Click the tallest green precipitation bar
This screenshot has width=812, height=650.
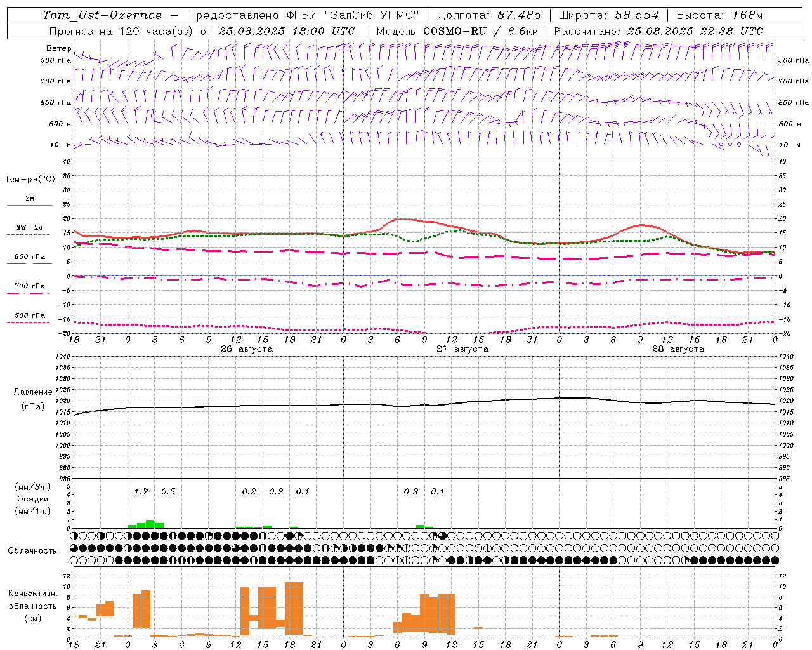tap(150, 524)
